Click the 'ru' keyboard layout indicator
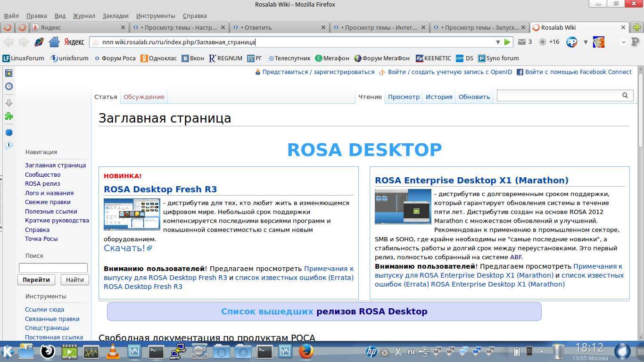The image size is (644, 362). pos(411,352)
